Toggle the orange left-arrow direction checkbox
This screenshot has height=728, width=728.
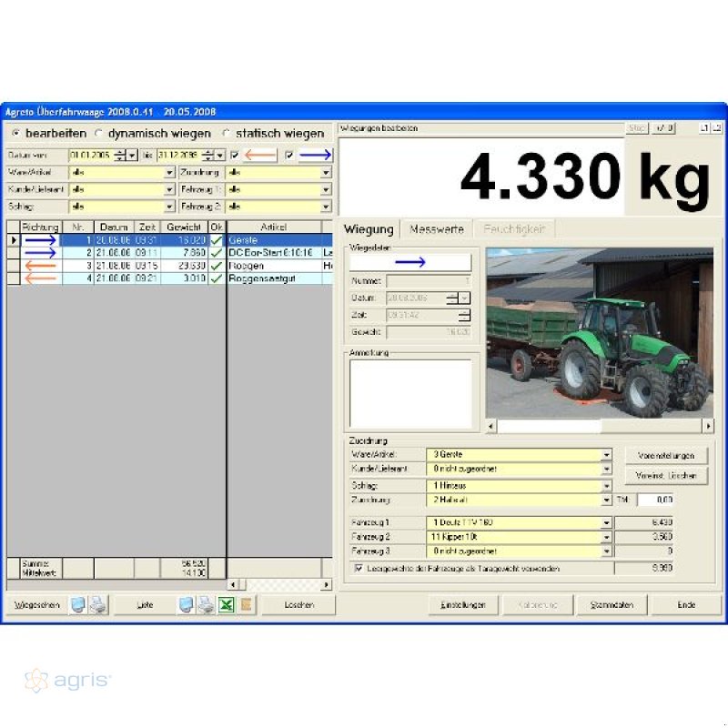(x=236, y=156)
